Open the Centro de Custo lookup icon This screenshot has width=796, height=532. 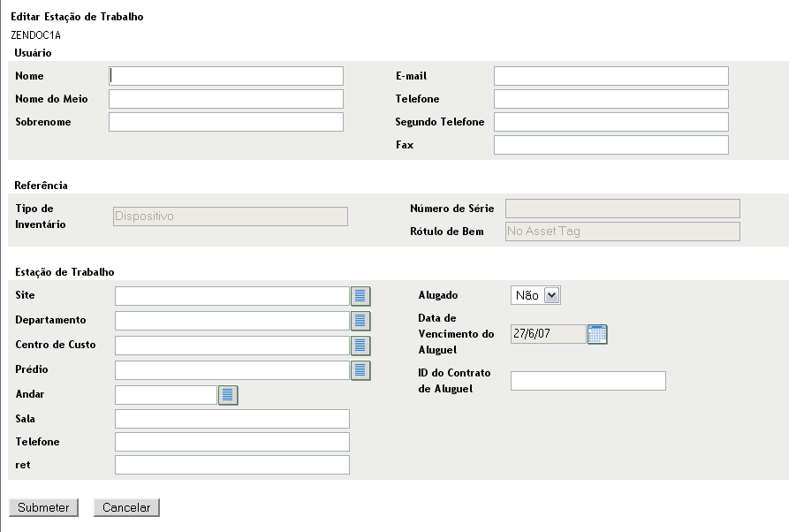click(x=360, y=346)
